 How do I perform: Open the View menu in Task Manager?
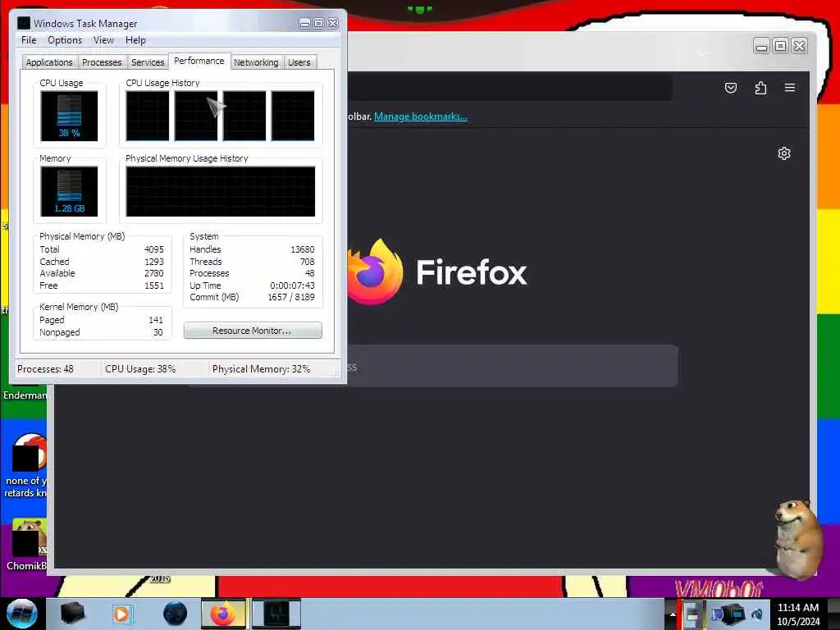coord(103,40)
